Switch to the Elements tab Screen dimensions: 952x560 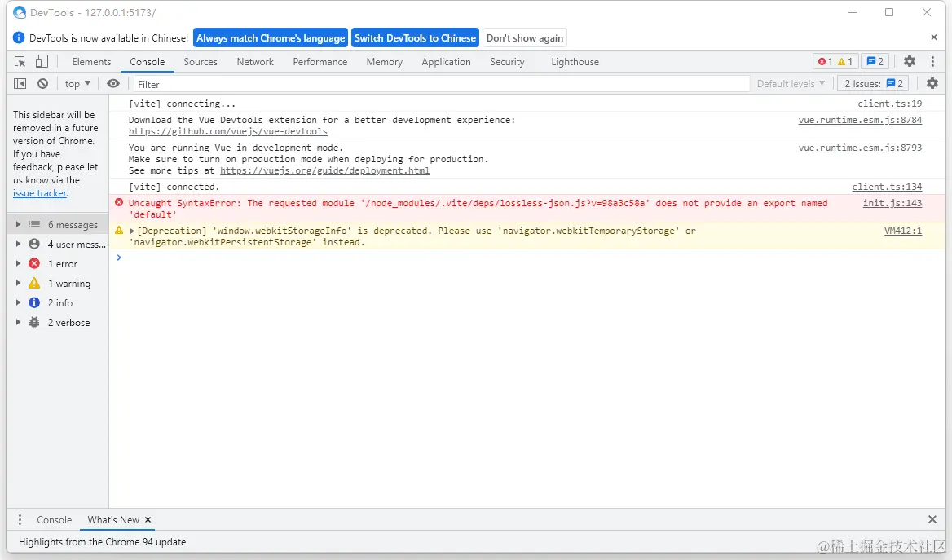(x=91, y=61)
